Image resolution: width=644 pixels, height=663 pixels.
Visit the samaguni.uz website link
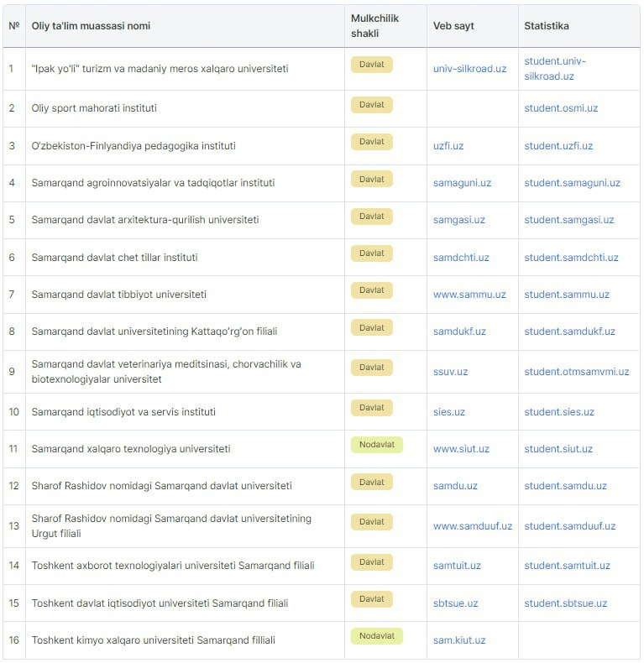(x=462, y=183)
